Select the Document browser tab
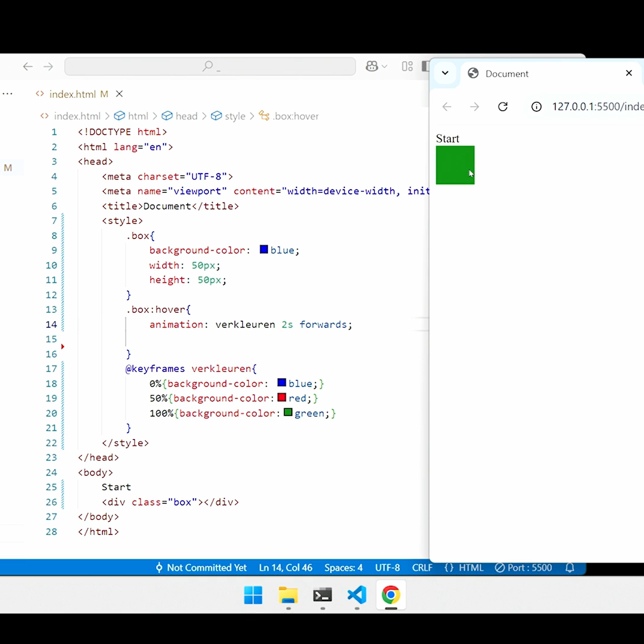This screenshot has width=644, height=644. point(507,74)
